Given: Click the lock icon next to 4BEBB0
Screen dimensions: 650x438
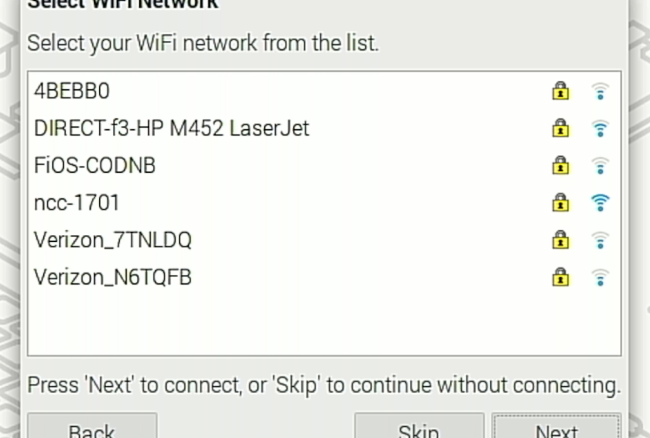Looking at the screenshot, I should 560,91.
